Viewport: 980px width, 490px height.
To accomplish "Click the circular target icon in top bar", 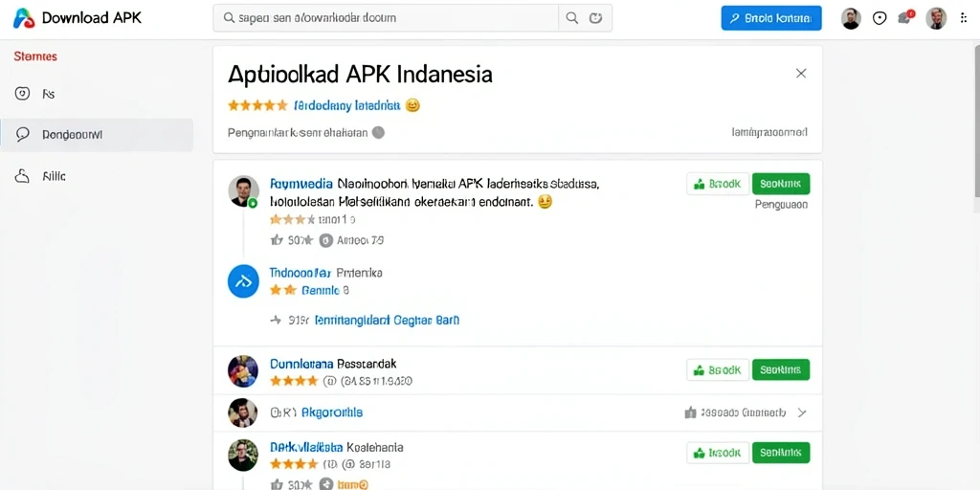I will pyautogui.click(x=880, y=18).
